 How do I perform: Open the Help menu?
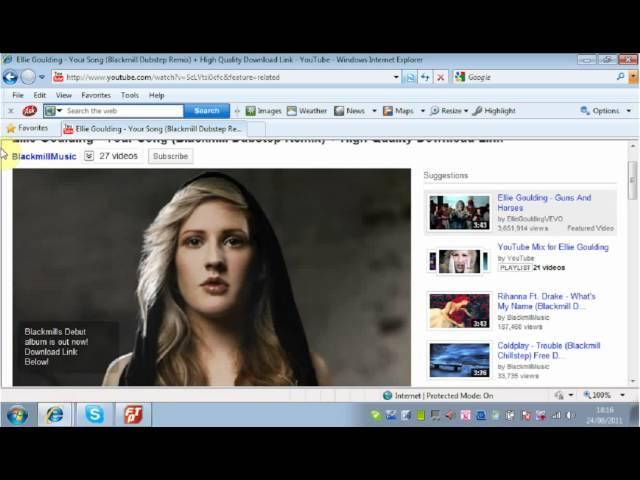156,95
